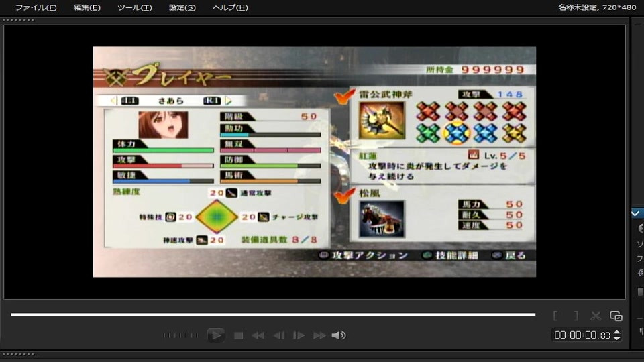Click the timecode field 00:00:00.00
644x362 pixels.
point(582,335)
